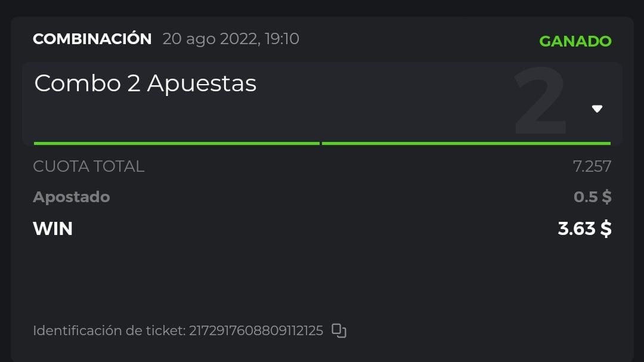Select the winnings amount 3.63 $

tap(583, 228)
